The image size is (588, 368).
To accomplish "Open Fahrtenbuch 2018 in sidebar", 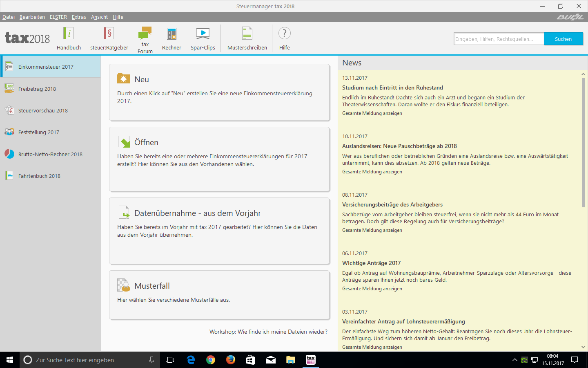I will tap(50, 176).
